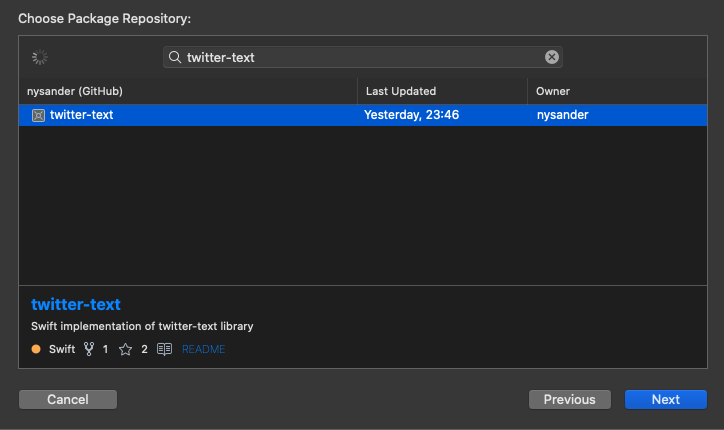Go back with Previous button
The width and height of the screenshot is (724, 430).
coord(570,400)
